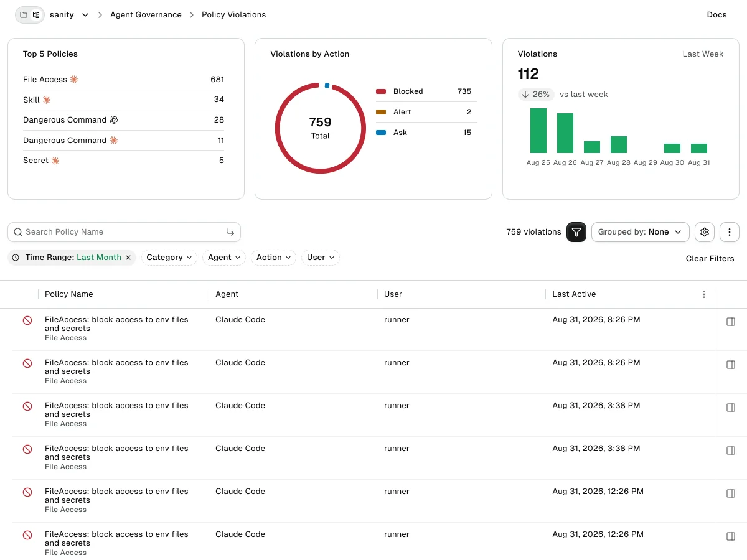Open side panel for last 12:26 PM row
This screenshot has height=560, width=747.
click(731, 536)
